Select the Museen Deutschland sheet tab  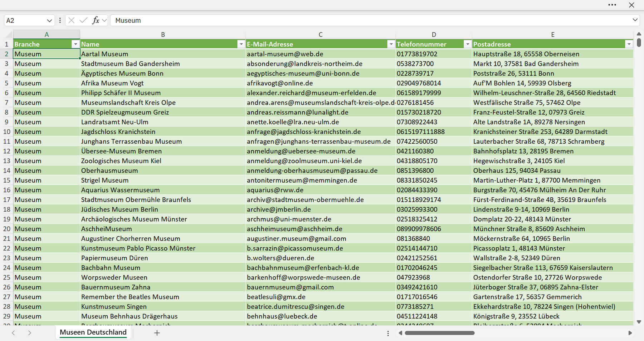[x=93, y=332]
